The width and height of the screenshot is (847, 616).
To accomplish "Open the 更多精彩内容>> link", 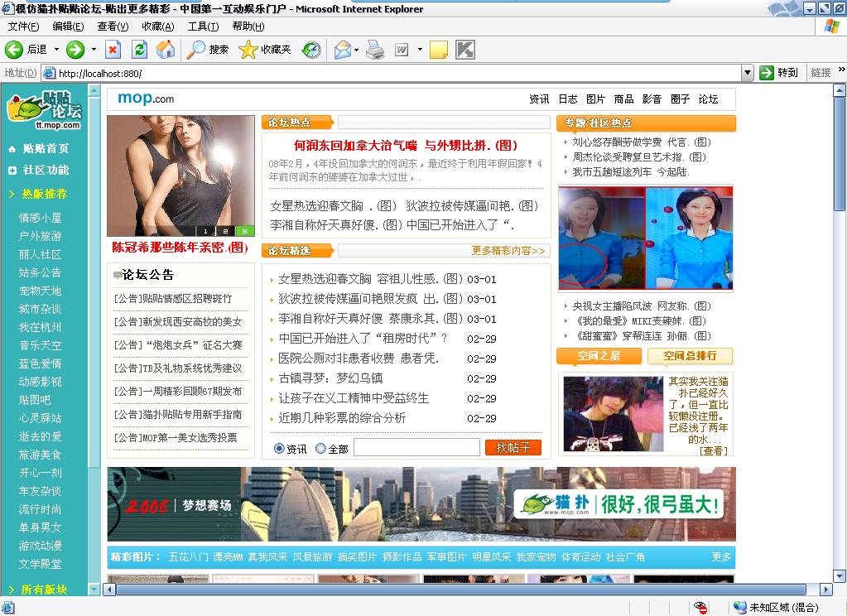I will pyautogui.click(x=508, y=251).
